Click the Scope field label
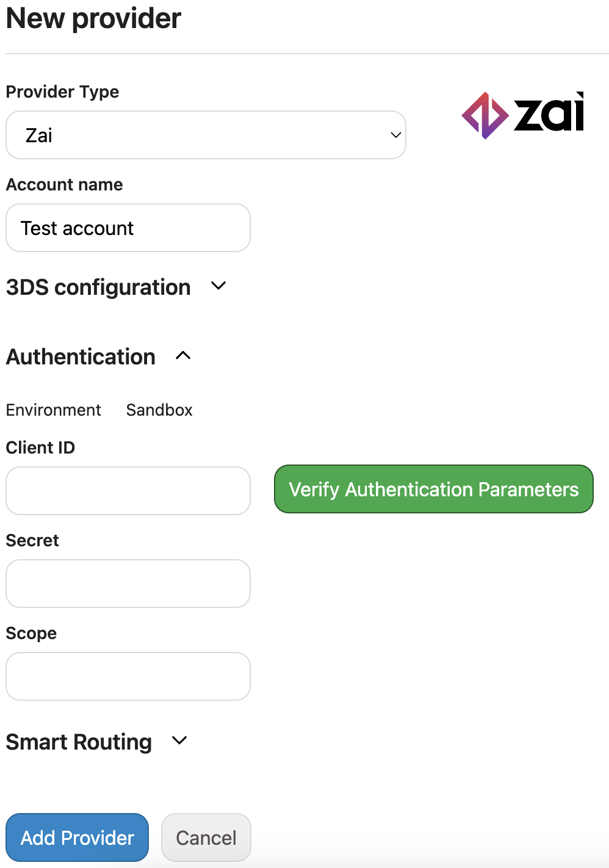 point(31,634)
